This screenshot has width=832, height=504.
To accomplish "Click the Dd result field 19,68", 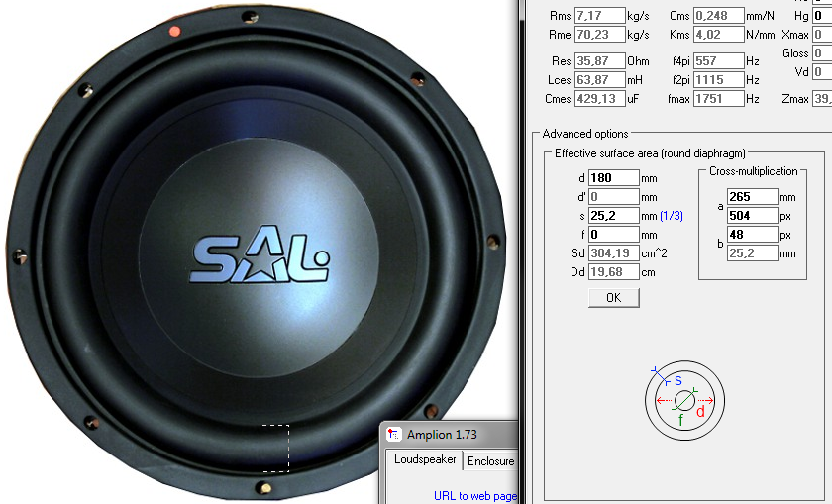I will point(614,272).
